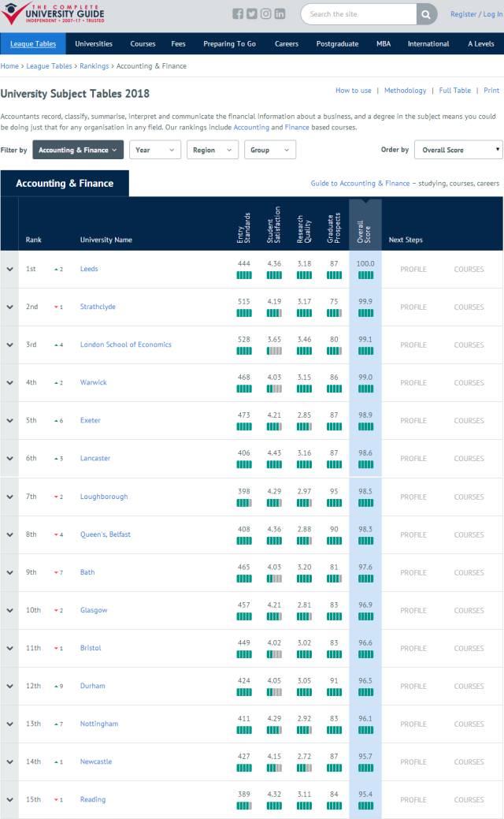The image size is (504, 819).
Task: Expand the Bath row chevron
Action: (x=9, y=572)
